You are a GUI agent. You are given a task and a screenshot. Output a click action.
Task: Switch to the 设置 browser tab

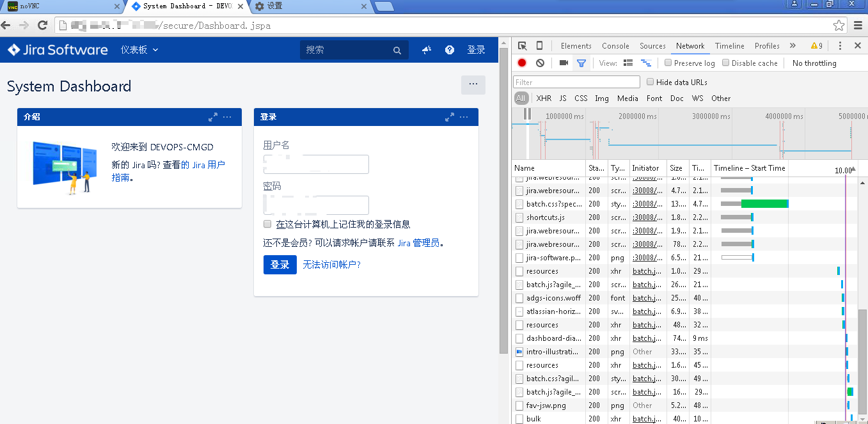pos(311,6)
